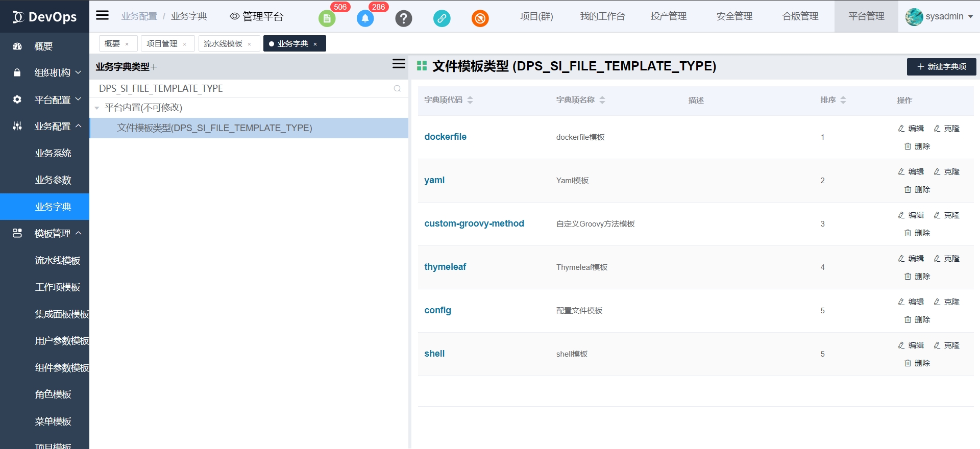Click the 新建字典项 button

[x=941, y=67]
